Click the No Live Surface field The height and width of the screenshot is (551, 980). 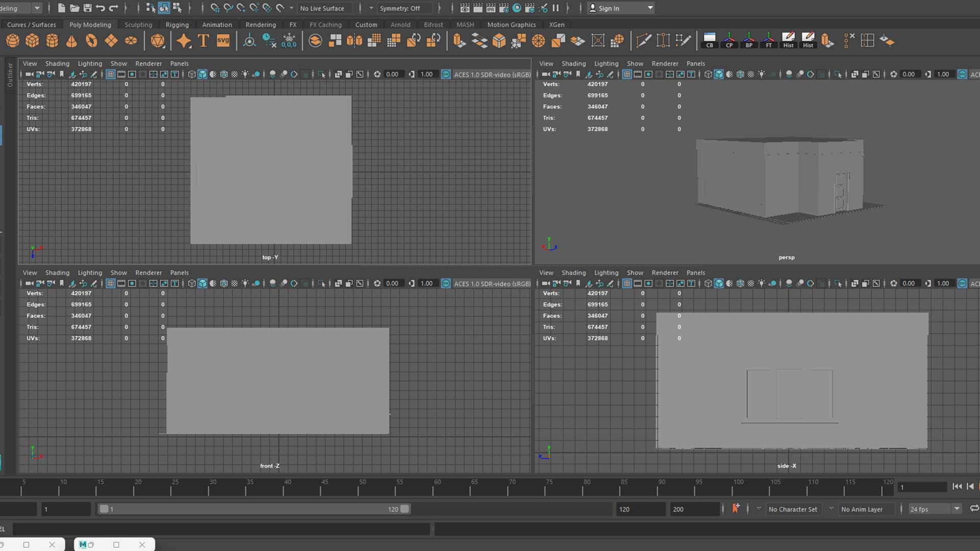[x=322, y=8]
